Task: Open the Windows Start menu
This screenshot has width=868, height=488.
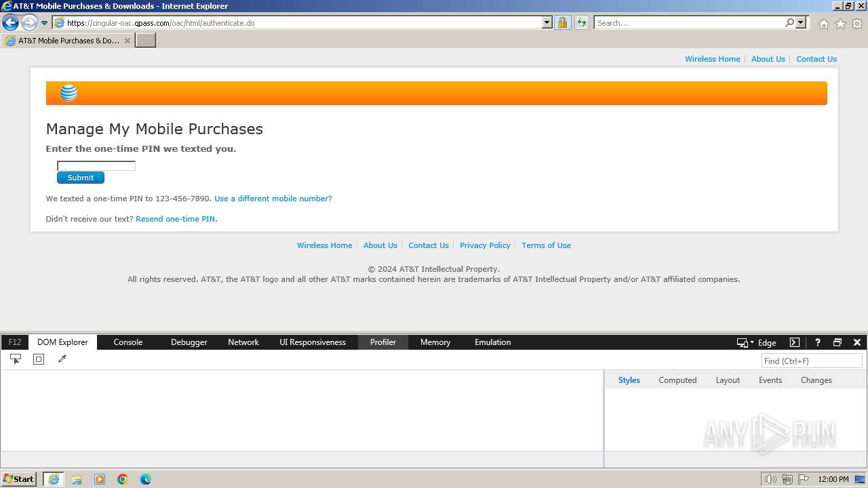Action: pyautogui.click(x=19, y=479)
